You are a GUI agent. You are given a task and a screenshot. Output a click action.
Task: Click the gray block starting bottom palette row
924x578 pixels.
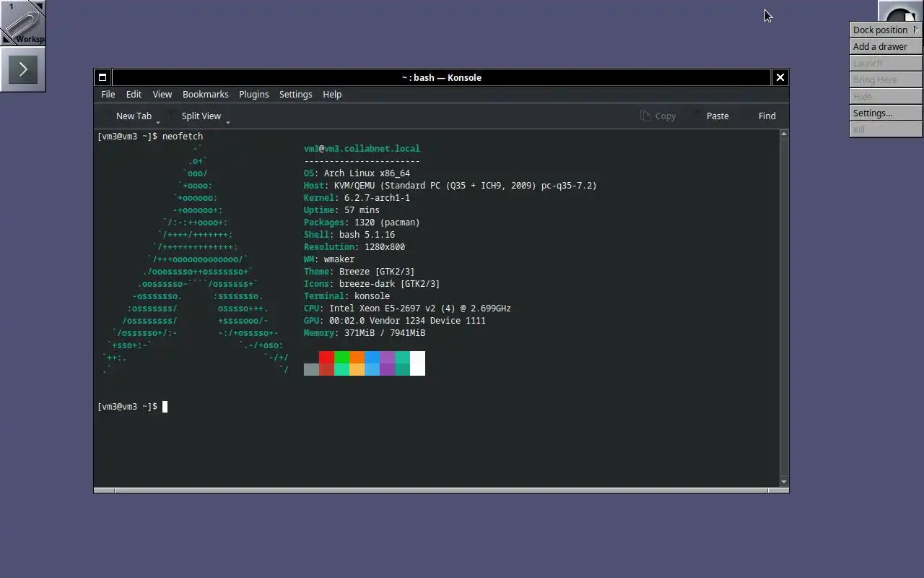click(311, 369)
